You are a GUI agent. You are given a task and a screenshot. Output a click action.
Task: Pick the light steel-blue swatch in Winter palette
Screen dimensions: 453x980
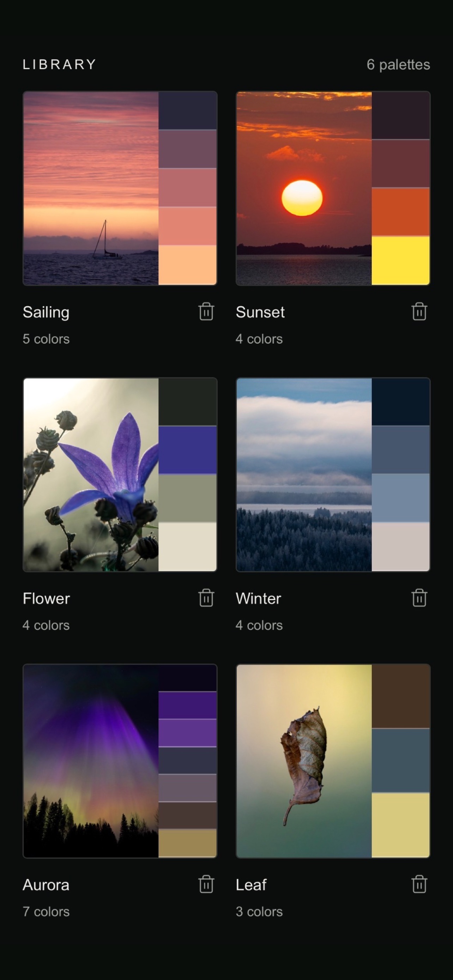coord(400,498)
